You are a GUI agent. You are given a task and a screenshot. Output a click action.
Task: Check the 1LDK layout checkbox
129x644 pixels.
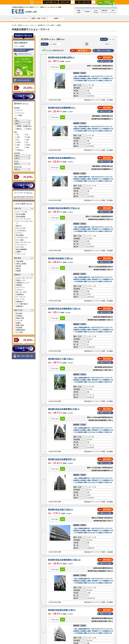pyautogui.click(x=25, y=137)
